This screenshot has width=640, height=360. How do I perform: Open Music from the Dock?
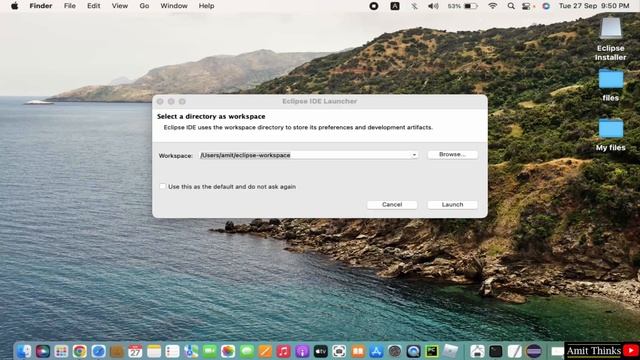pos(283,351)
